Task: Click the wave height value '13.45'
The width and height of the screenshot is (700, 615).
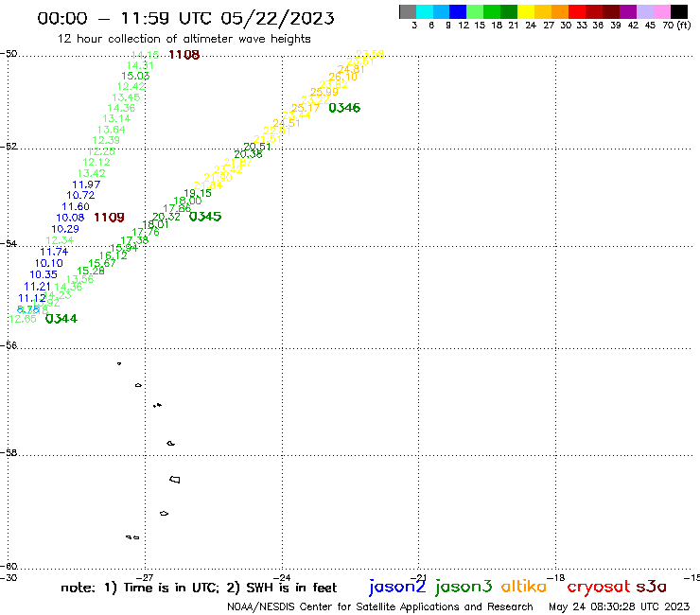Action: (126, 97)
